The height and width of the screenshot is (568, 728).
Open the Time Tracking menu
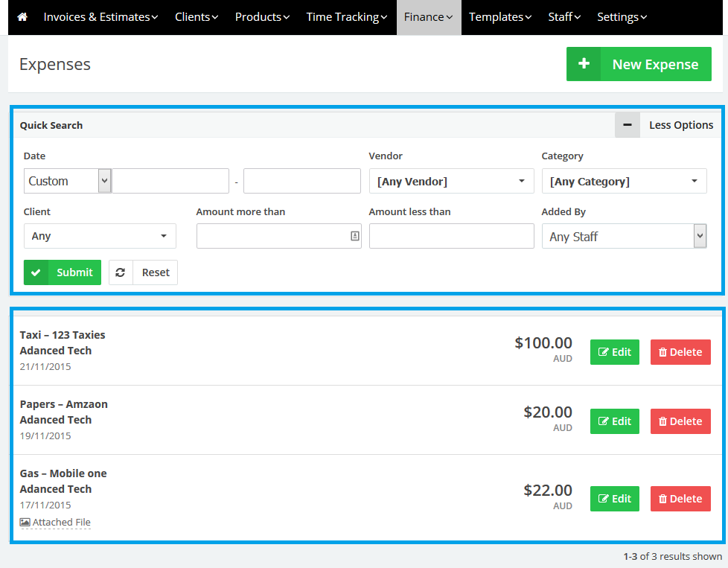pyautogui.click(x=346, y=17)
